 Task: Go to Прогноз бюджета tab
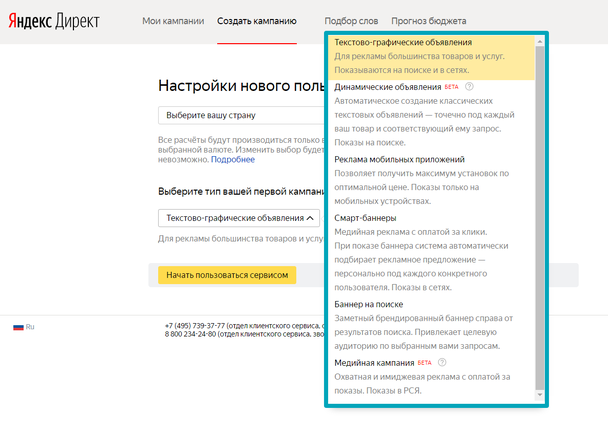pos(428,21)
